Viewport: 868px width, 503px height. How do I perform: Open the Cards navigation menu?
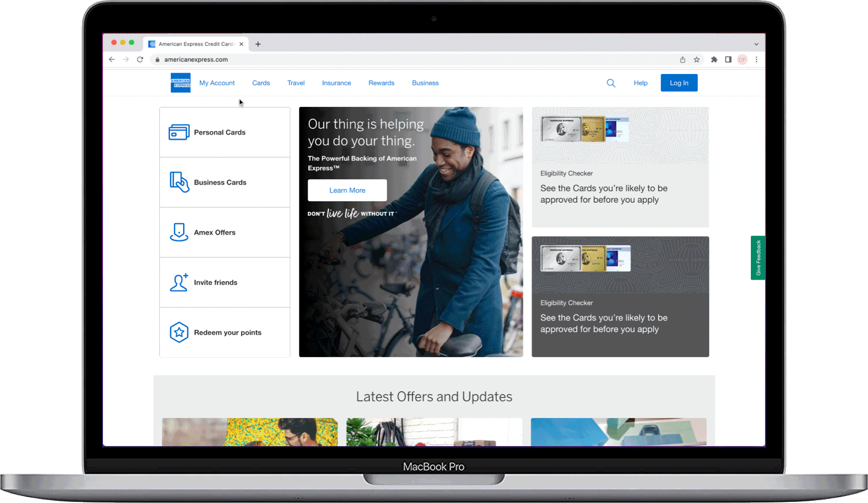(x=261, y=83)
